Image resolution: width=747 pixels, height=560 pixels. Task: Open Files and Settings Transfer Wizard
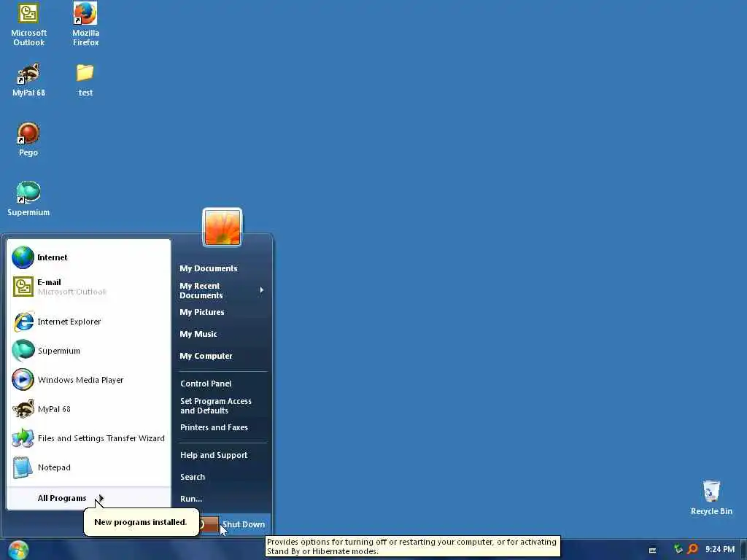(89, 438)
